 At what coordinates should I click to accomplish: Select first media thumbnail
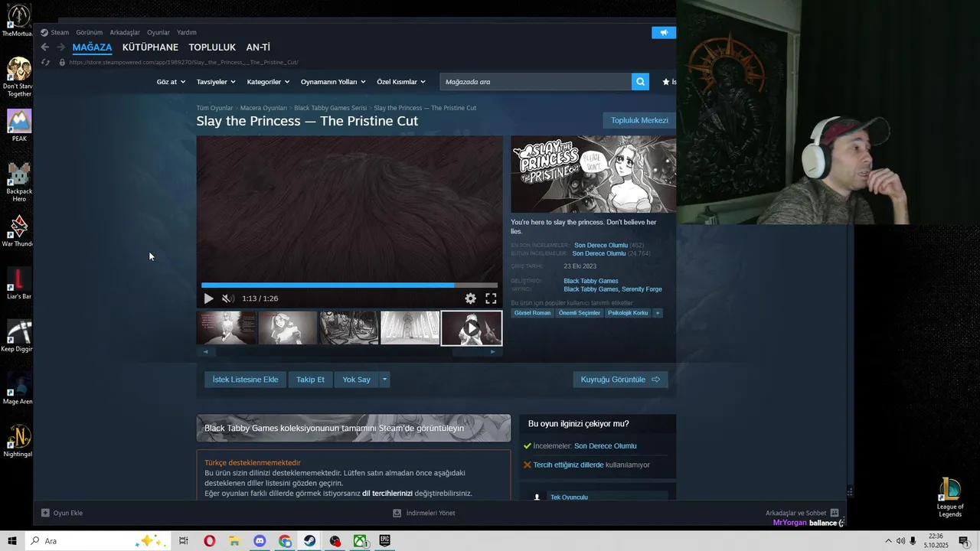pos(227,328)
